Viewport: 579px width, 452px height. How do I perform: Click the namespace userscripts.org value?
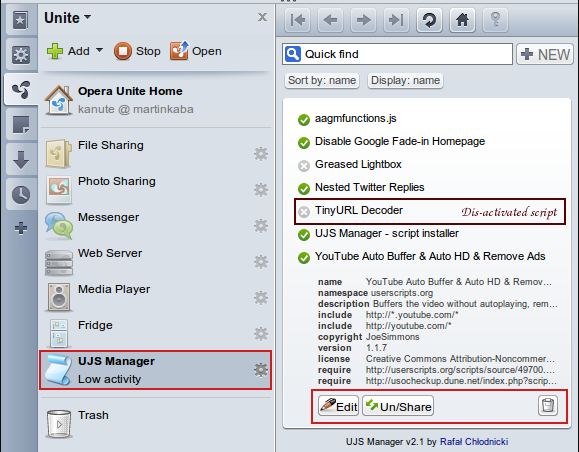pos(402,293)
